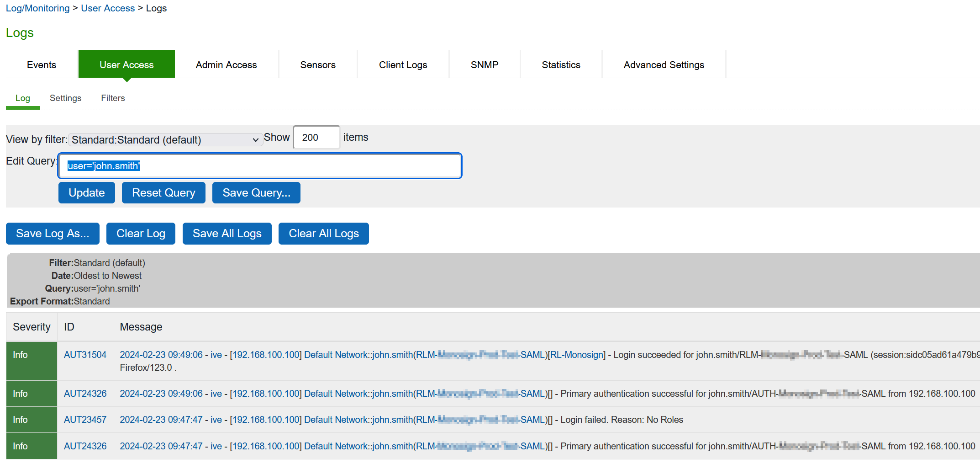
Task: Click the Save All Logs button
Action: click(x=227, y=234)
